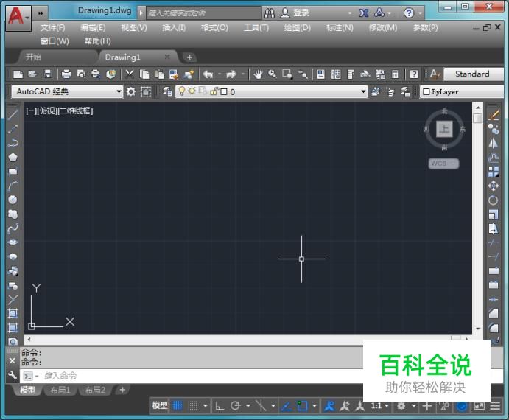Select the Polygon tool in the left toolbar
The width and height of the screenshot is (509, 420).
[x=13, y=157]
